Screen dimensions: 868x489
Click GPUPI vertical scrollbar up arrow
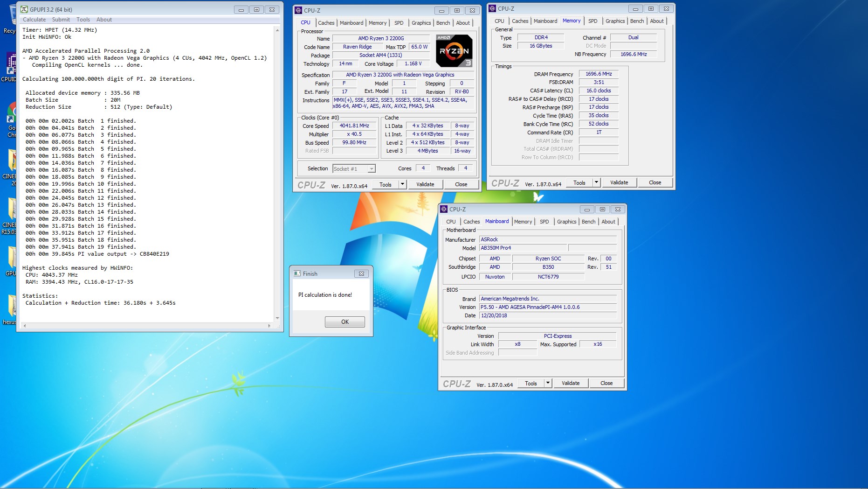pos(277,30)
